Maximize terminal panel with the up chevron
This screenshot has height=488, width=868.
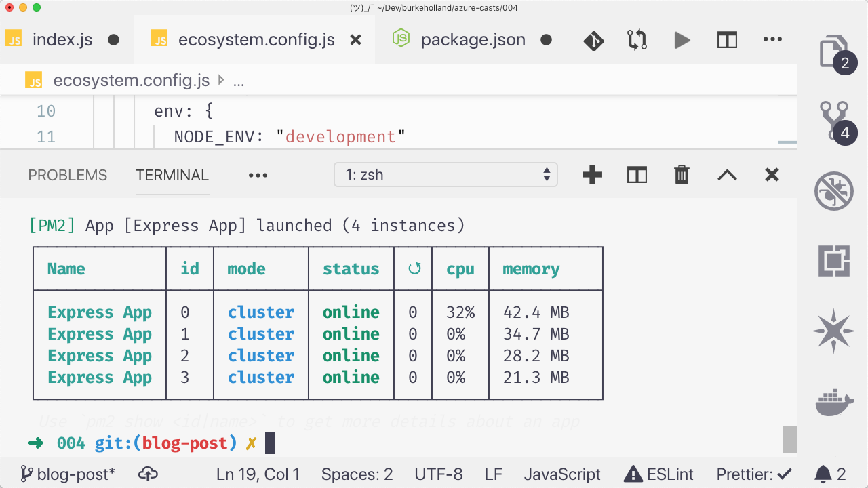(727, 175)
